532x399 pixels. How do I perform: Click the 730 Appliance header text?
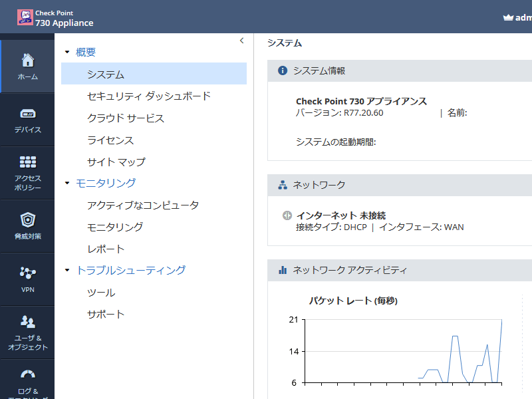tap(64, 23)
